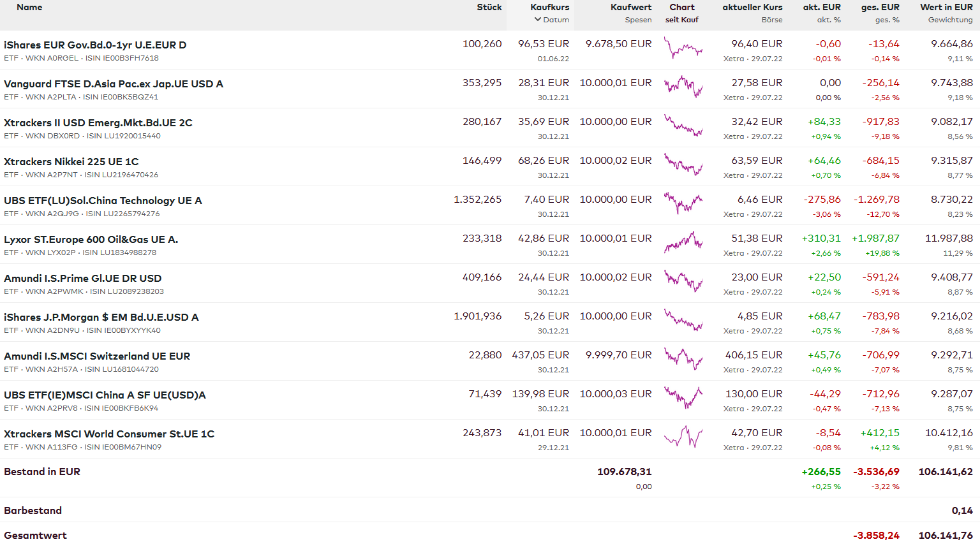This screenshot has height=542, width=980.
Task: Sort the table by Name column
Action: point(29,7)
